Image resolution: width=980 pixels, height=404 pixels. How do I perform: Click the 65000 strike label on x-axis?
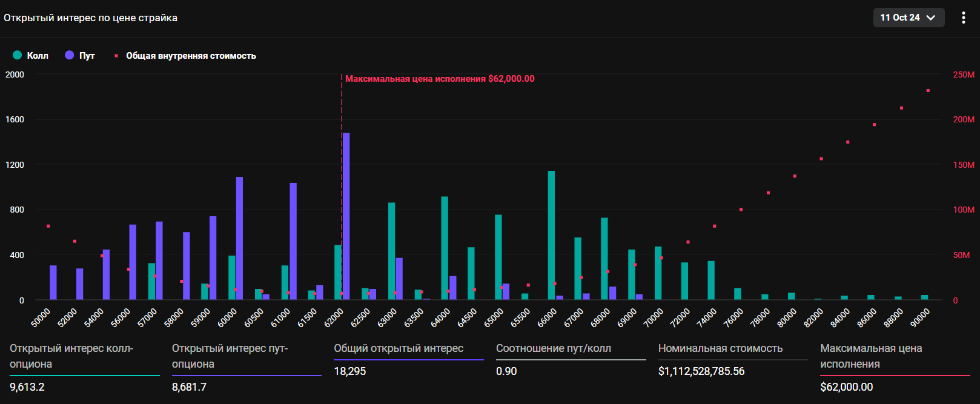(495, 317)
